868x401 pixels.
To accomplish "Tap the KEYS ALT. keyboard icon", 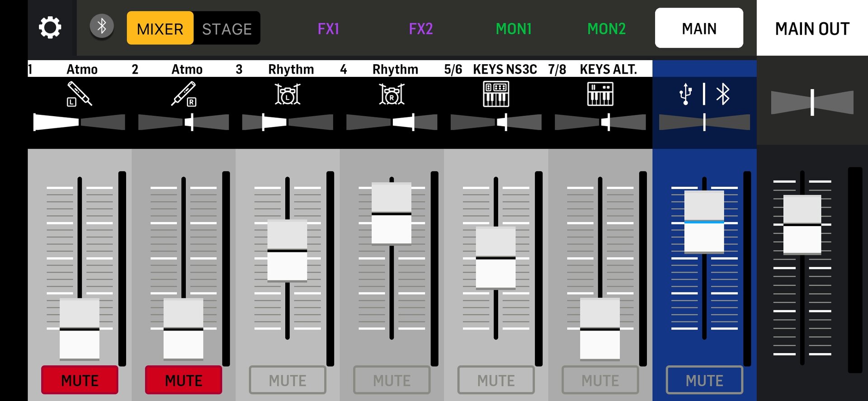I will pyautogui.click(x=600, y=94).
